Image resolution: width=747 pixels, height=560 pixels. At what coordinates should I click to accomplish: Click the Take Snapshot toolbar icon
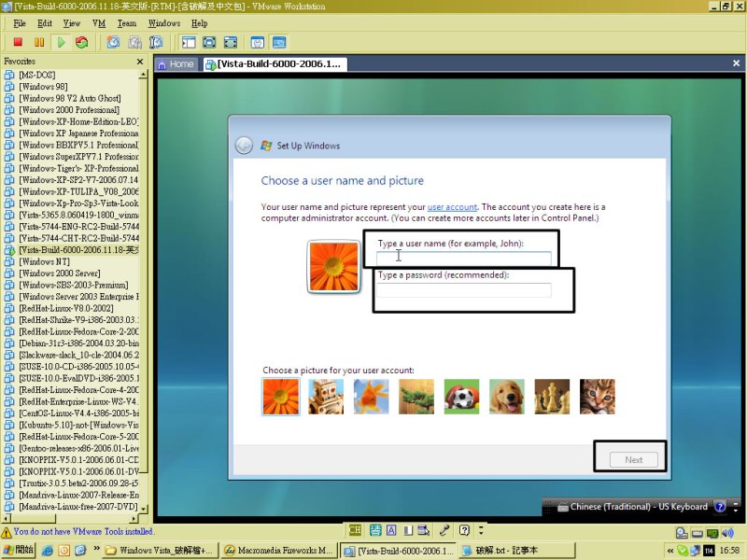coord(113,42)
